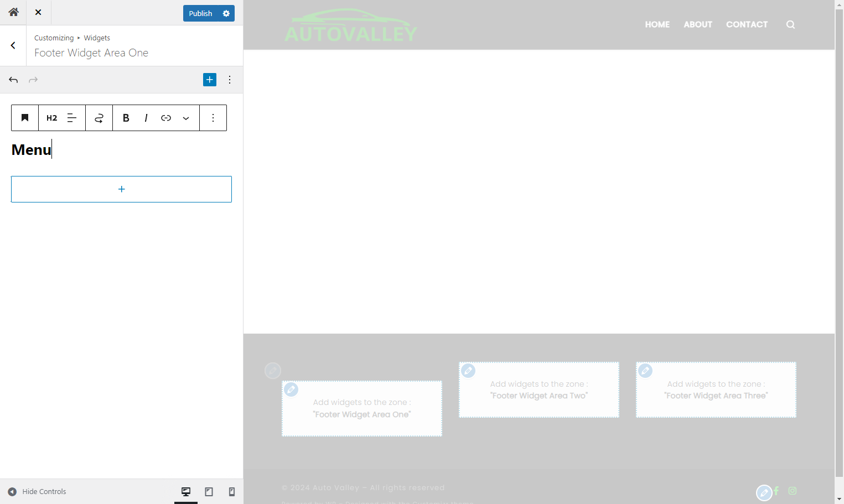Go back to Widgets panel

(13, 45)
